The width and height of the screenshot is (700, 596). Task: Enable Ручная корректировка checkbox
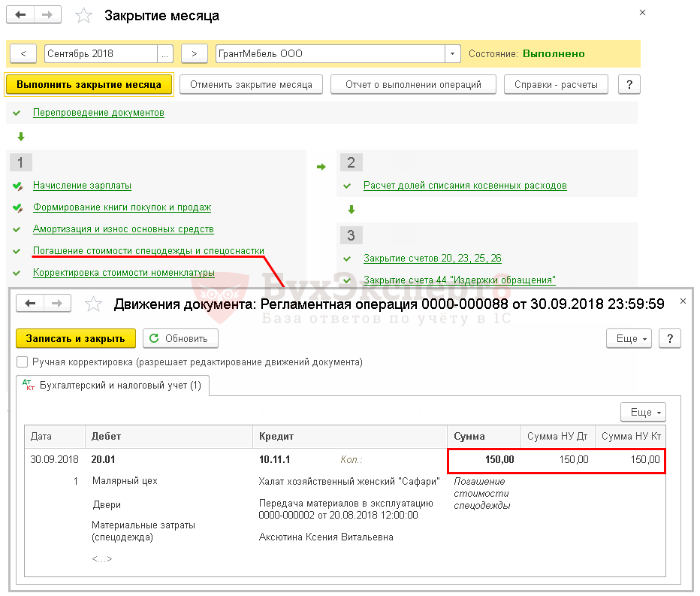(23, 362)
